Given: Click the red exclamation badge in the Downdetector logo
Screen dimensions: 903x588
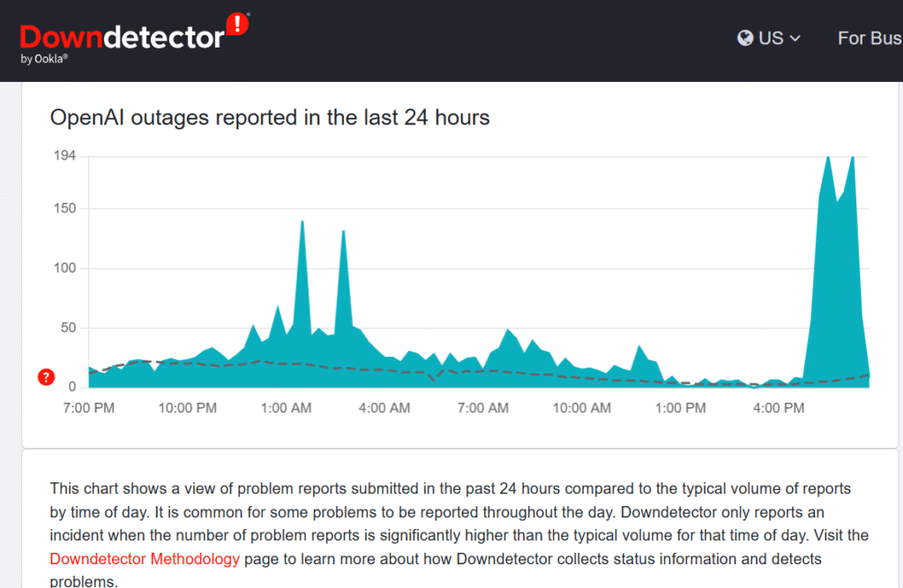Looking at the screenshot, I should click(235, 22).
